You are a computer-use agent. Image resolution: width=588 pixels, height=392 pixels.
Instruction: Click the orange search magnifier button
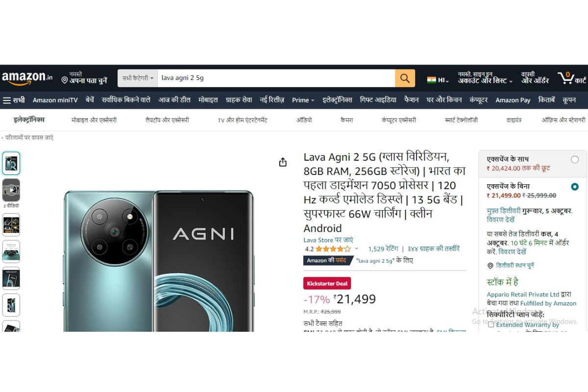point(405,78)
